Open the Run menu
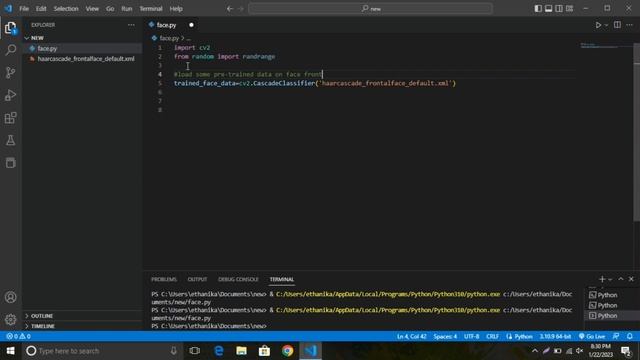Screen dimensions: 640x360 [127, 9]
